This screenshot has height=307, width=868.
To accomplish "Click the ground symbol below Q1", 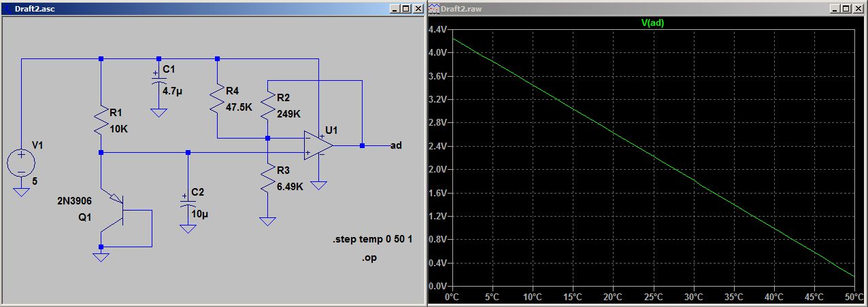I will (x=101, y=257).
